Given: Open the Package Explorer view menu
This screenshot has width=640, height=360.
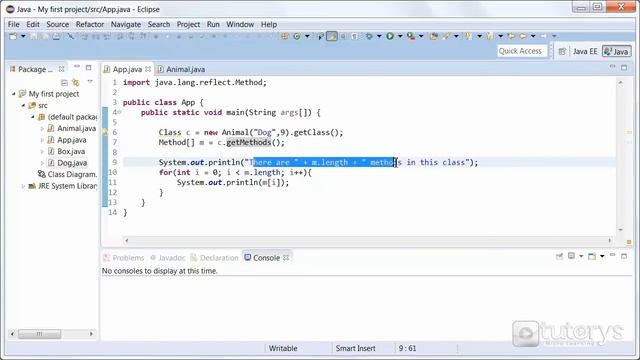Looking at the screenshot, I should point(90,82).
